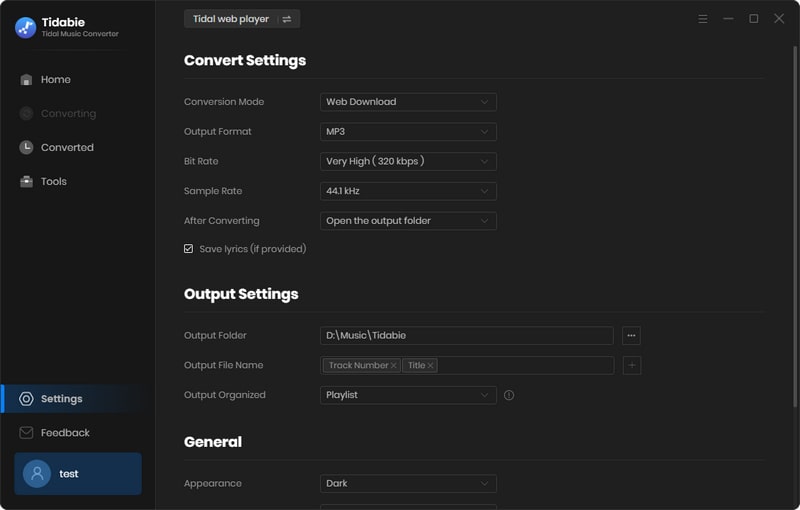Open the Appearance dropdown showing Dark

[408, 483]
